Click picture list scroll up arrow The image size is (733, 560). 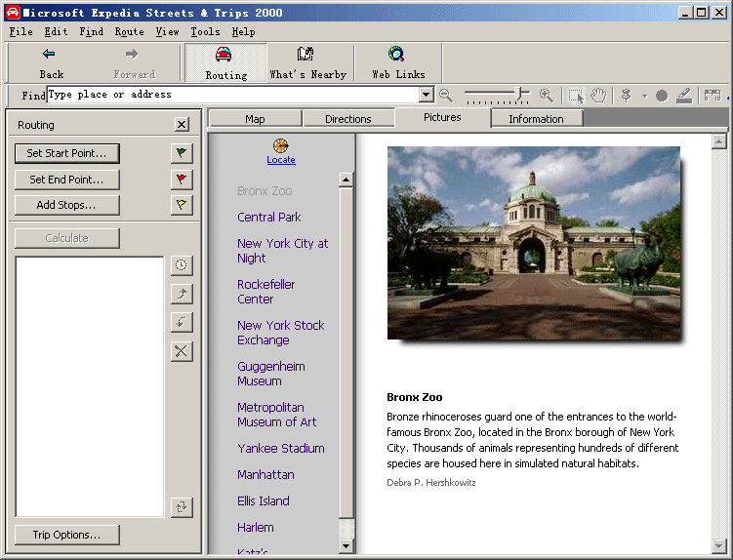tap(346, 180)
